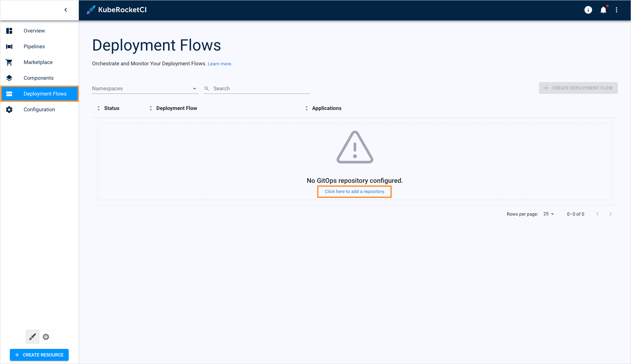Select the rocket view toggle
The width and height of the screenshot is (631, 364).
tap(32, 336)
